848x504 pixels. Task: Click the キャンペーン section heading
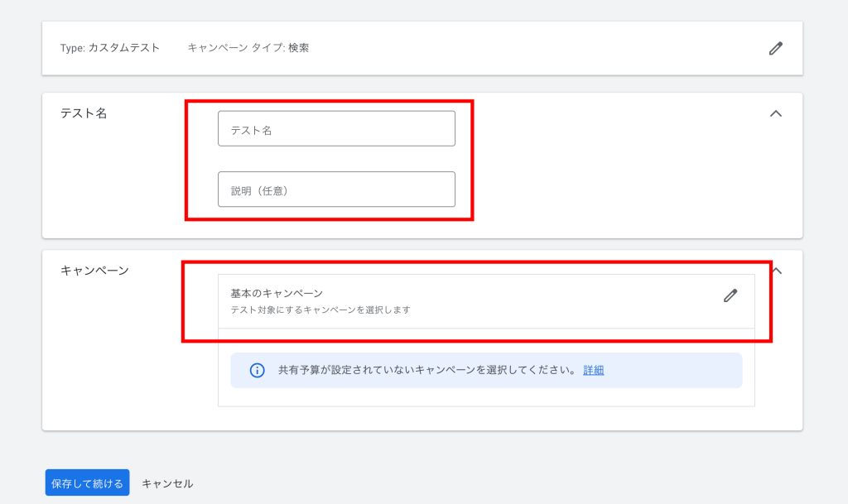point(95,271)
